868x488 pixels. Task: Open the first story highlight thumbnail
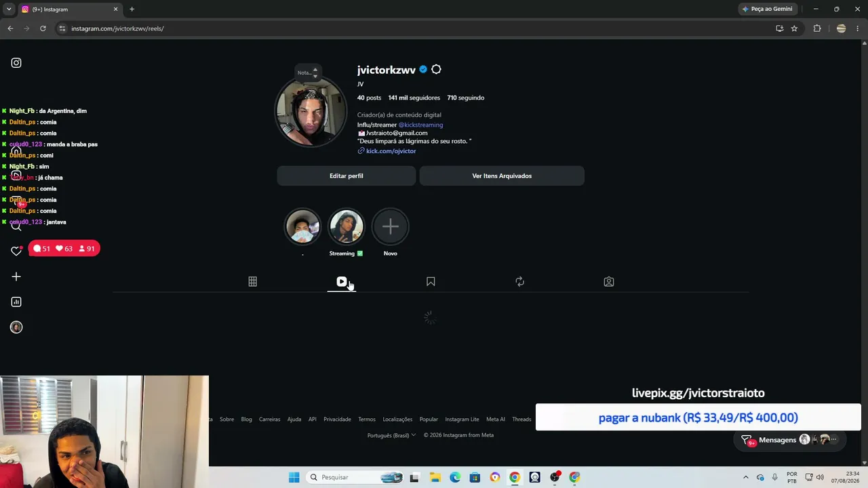click(x=302, y=226)
